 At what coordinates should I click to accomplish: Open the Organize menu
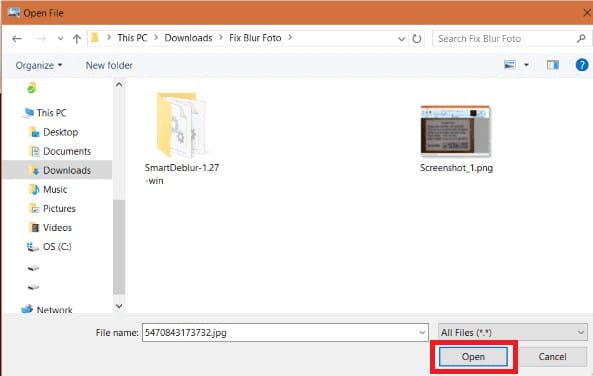pyautogui.click(x=39, y=65)
